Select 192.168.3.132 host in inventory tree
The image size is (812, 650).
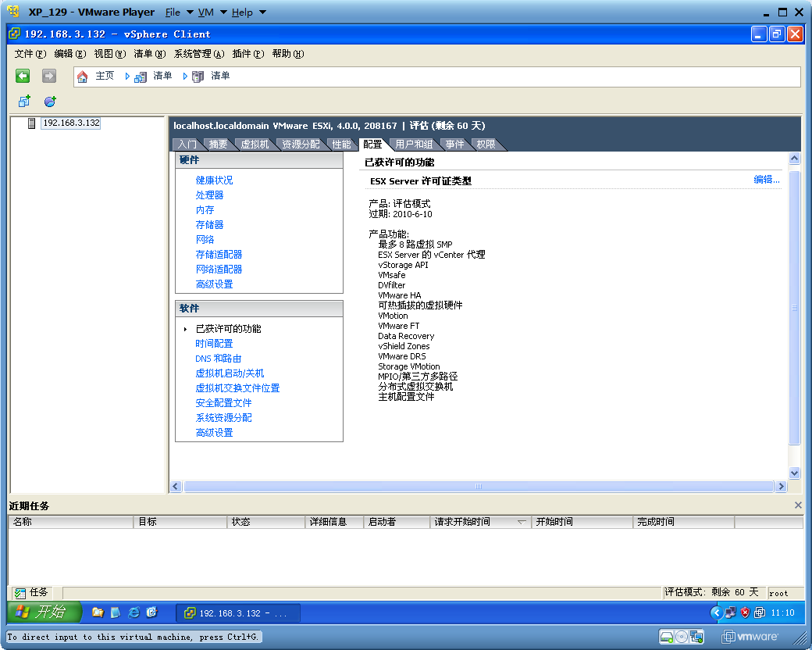(71, 123)
